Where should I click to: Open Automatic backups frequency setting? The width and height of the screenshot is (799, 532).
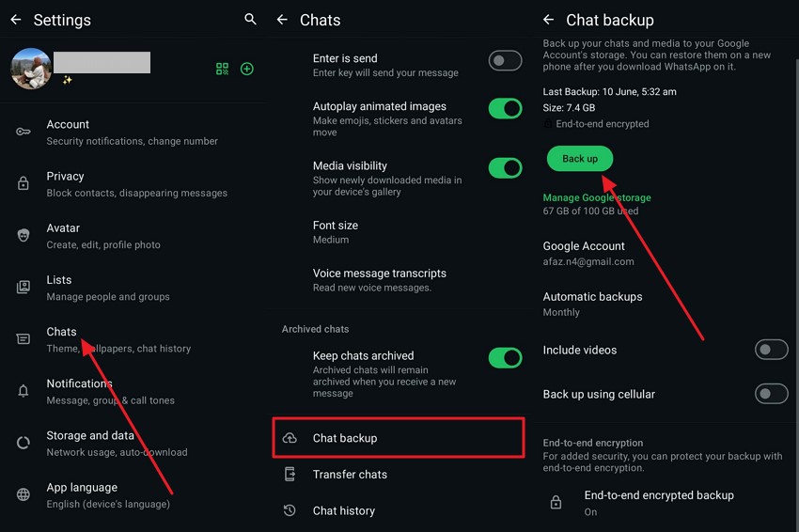(592, 304)
